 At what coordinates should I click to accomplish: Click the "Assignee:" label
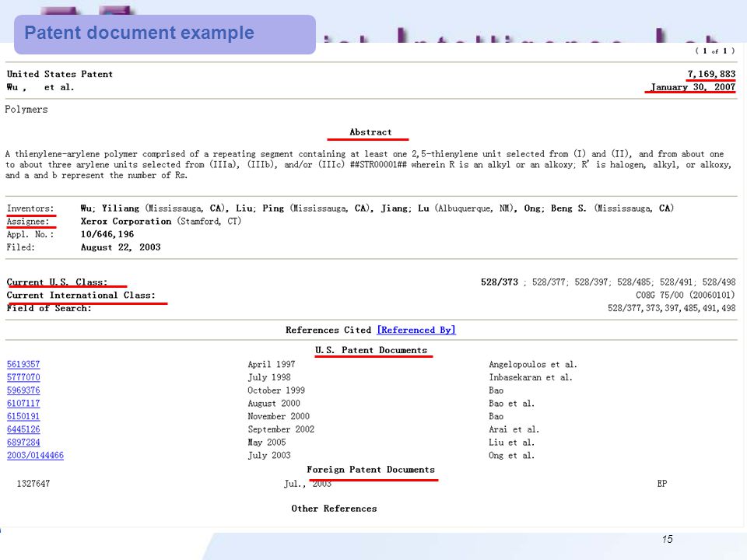(28, 222)
